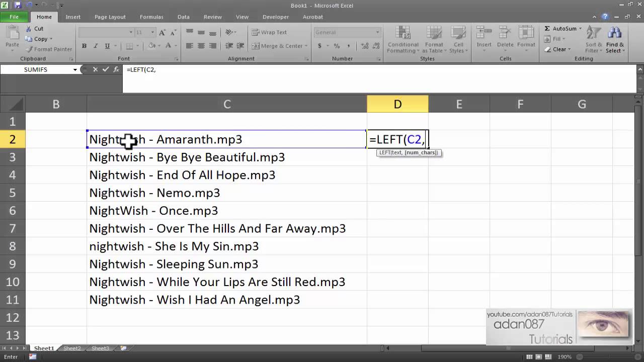
Task: Open the Merge & Center dropdown arrow
Action: (307, 46)
